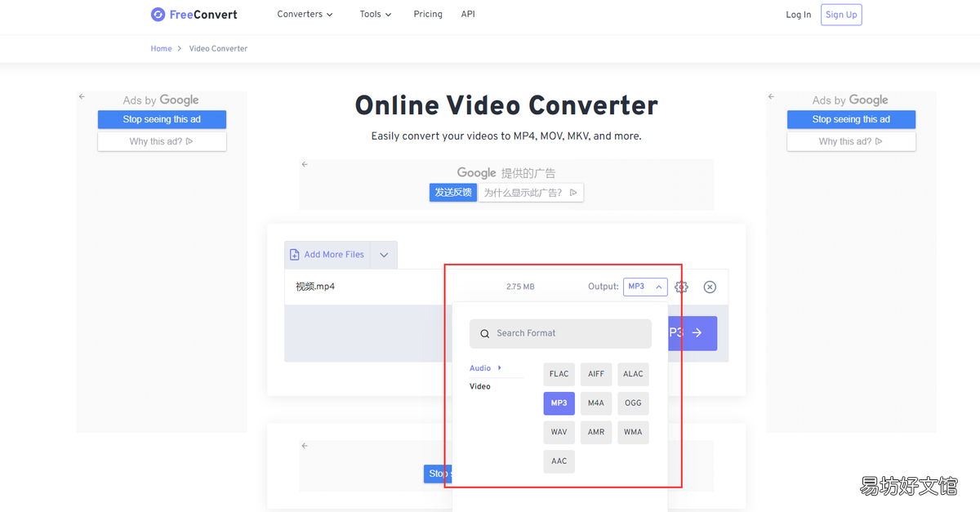The image size is (980, 512).
Task: Remove 视频.mp4 with the circled X icon
Action: click(710, 287)
